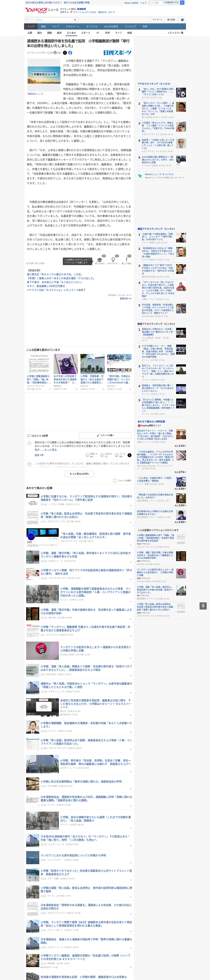Image resolution: width=210 pixels, height=980 pixels.
Task: Open the 購入履歴 link
Action: click(171, 20)
